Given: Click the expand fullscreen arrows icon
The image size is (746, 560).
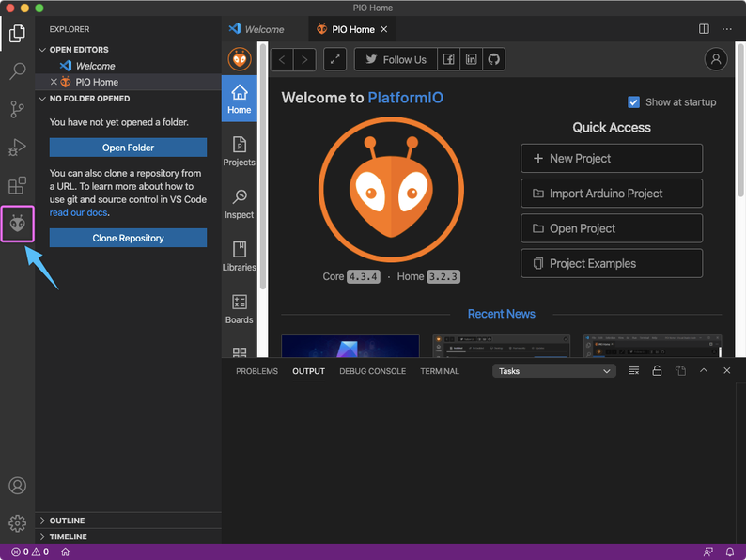Looking at the screenshot, I should click(x=335, y=59).
